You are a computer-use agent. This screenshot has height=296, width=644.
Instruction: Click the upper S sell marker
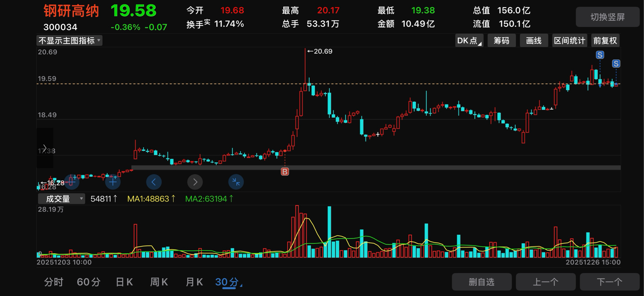pos(600,55)
